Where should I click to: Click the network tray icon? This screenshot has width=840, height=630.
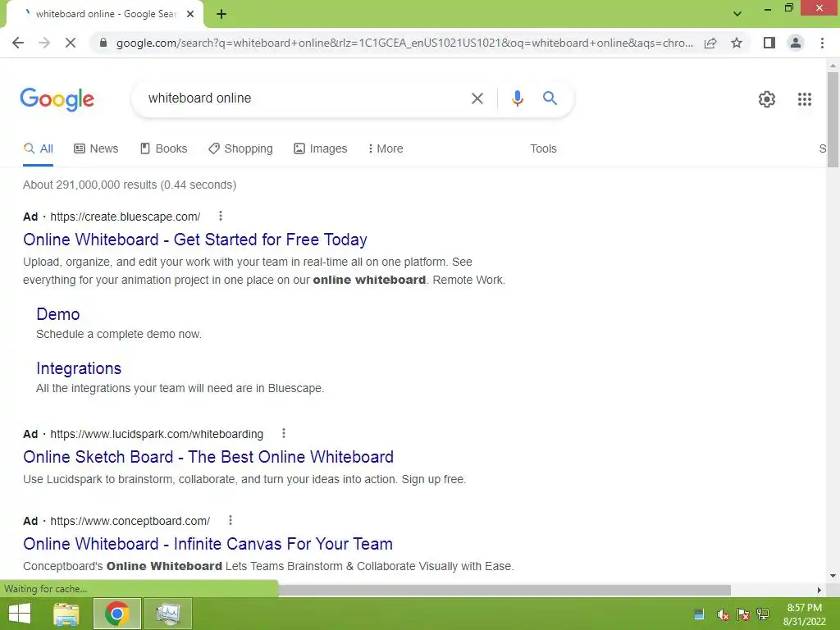pos(763,614)
